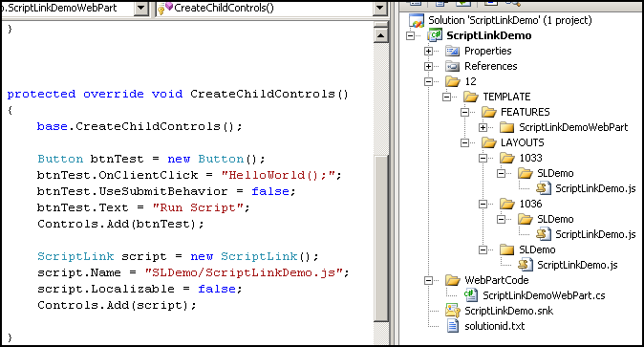Click the ScriptLinkDemo.js icon in LAYOUTS\SLDemo
Viewport: 644px width, 347px height.
pyautogui.click(x=526, y=265)
